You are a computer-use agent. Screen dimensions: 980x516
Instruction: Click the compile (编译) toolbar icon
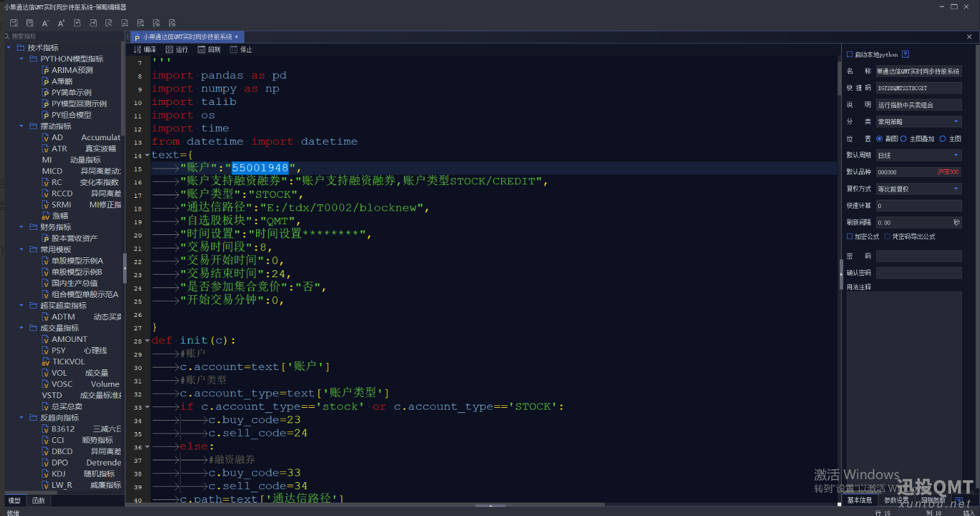tap(145, 49)
